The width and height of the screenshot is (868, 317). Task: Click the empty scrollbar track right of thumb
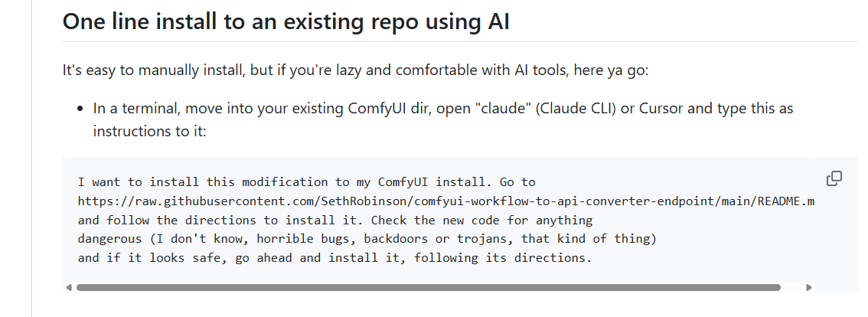(792, 288)
